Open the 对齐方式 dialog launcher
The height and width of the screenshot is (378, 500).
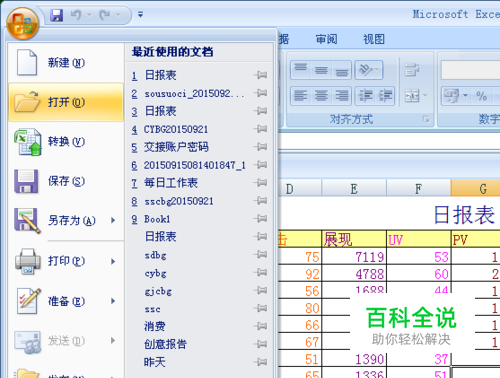click(426, 119)
